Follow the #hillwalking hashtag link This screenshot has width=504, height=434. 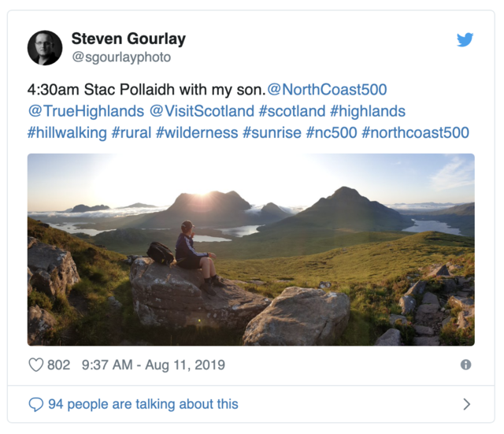click(67, 132)
